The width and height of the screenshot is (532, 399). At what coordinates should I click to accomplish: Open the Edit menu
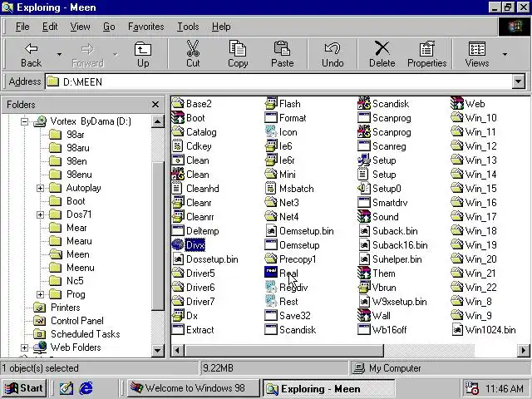[50, 27]
